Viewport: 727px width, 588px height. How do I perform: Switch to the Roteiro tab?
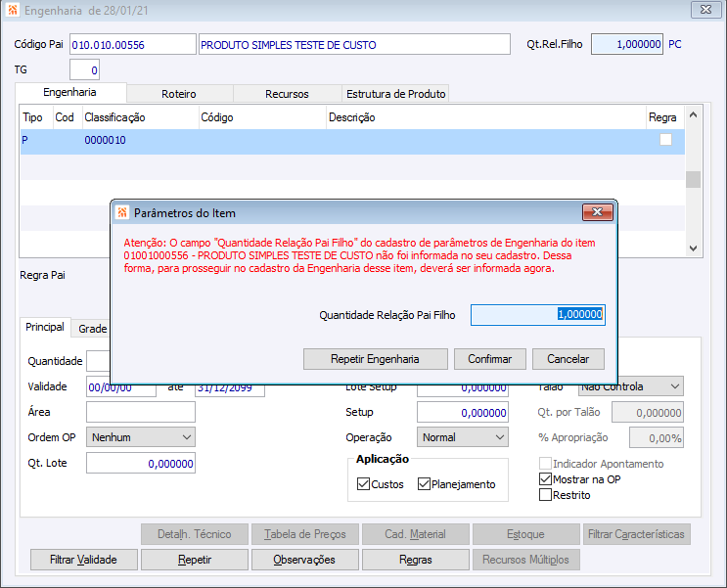pos(179,94)
